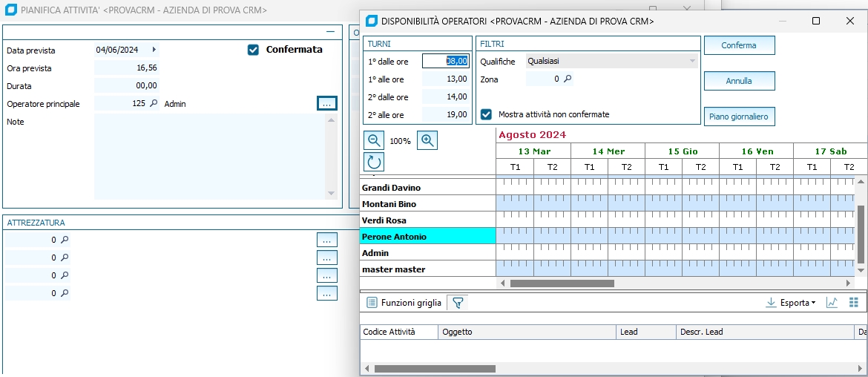Focus the 1° alle ore field
868x377 pixels.
(x=446, y=79)
